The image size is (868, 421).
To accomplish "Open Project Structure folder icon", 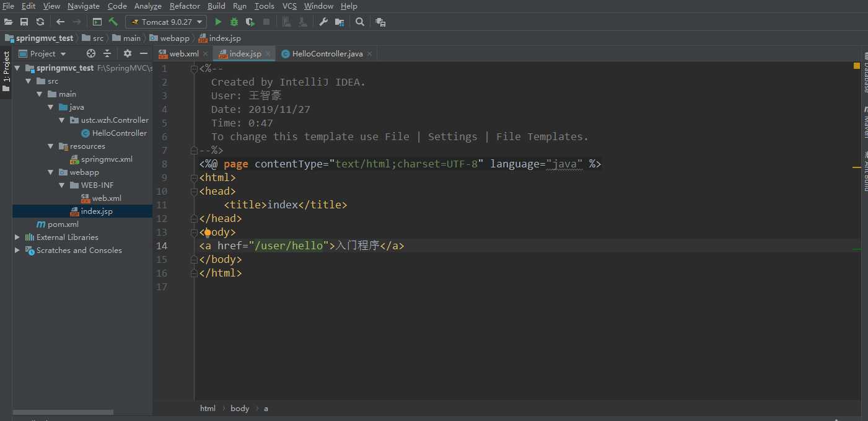I will pos(340,22).
